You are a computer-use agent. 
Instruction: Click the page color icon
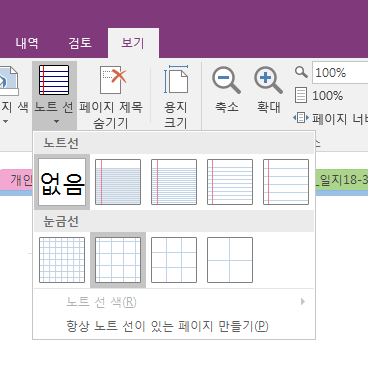tap(8, 80)
